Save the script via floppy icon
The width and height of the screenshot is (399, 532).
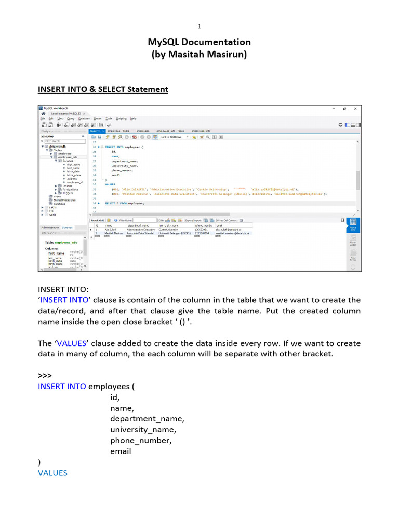coord(100,137)
